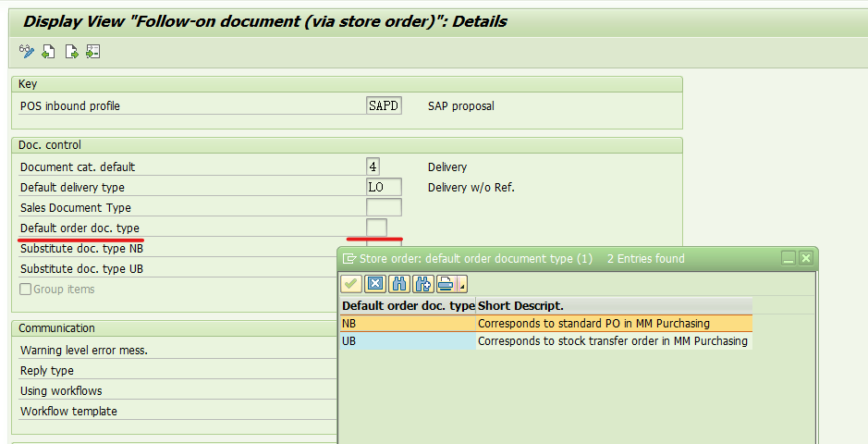Confirm selection with green checkmark in popup

click(350, 284)
